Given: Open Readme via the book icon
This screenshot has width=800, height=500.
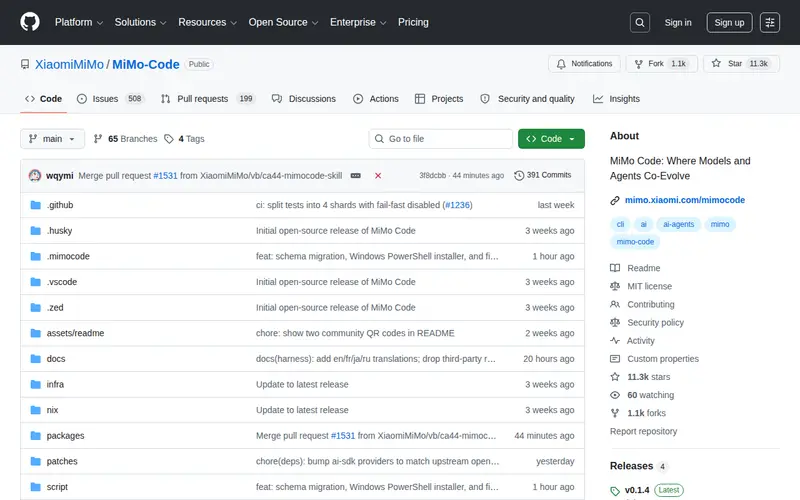Looking at the screenshot, I should click(615, 268).
